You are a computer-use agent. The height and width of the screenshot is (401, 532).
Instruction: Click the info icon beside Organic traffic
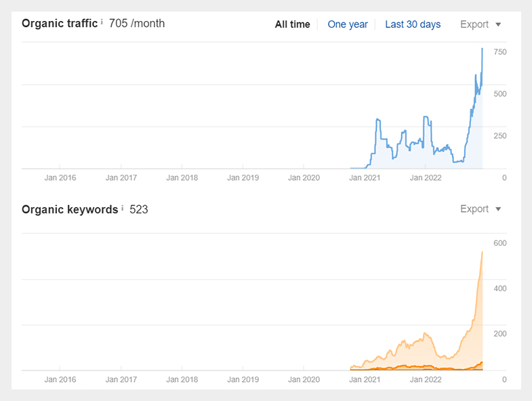102,22
